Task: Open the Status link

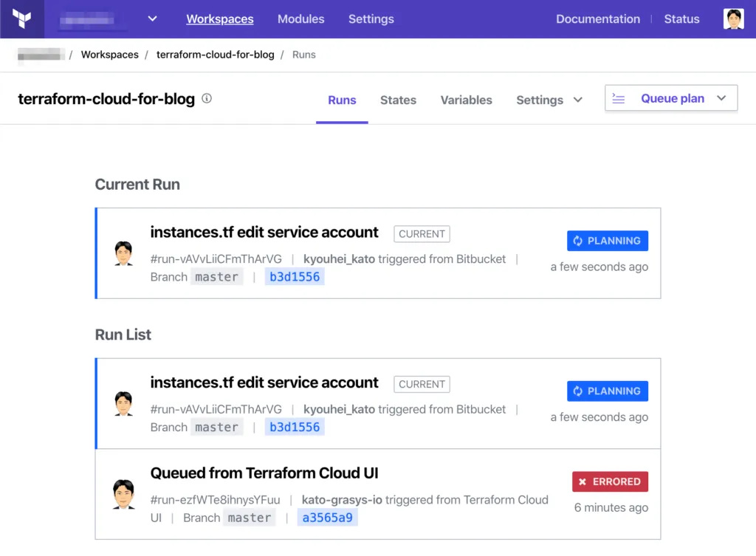Action: [x=681, y=18]
